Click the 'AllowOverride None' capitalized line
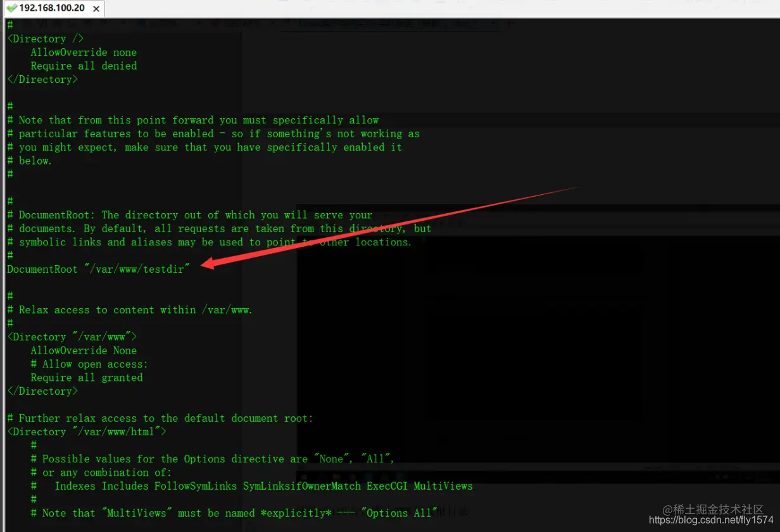 coord(84,350)
